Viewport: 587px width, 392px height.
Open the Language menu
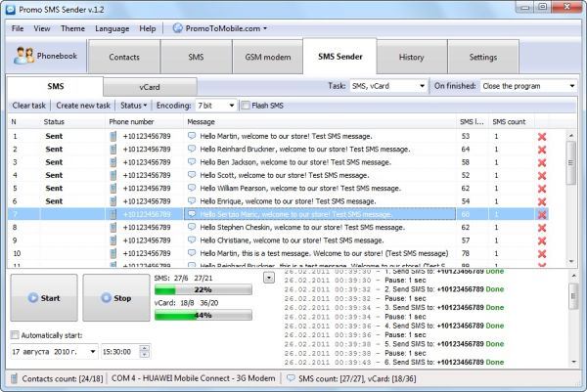click(x=112, y=28)
